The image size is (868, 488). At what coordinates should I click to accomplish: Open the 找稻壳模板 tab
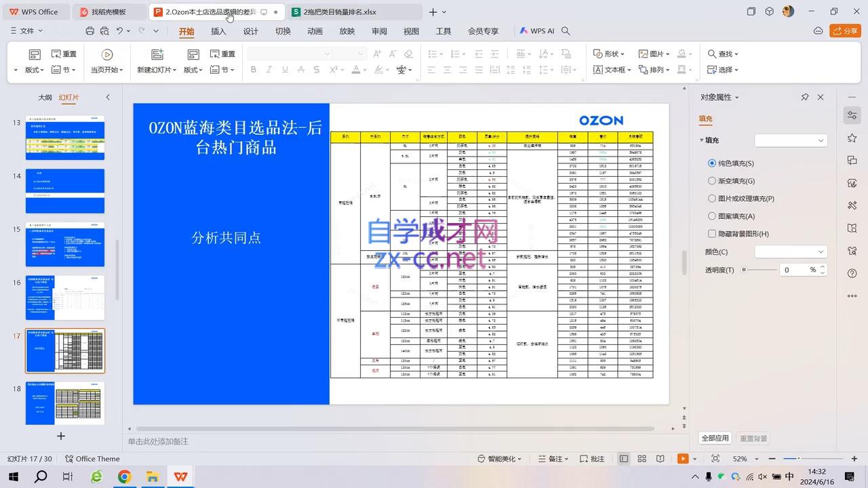point(108,12)
